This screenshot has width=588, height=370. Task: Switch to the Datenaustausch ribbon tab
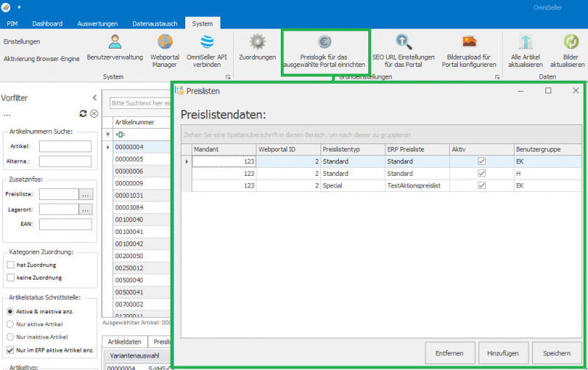pos(153,24)
